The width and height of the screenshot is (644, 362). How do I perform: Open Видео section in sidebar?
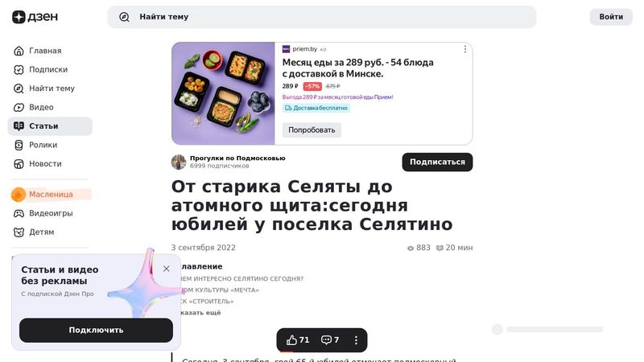pos(50,107)
